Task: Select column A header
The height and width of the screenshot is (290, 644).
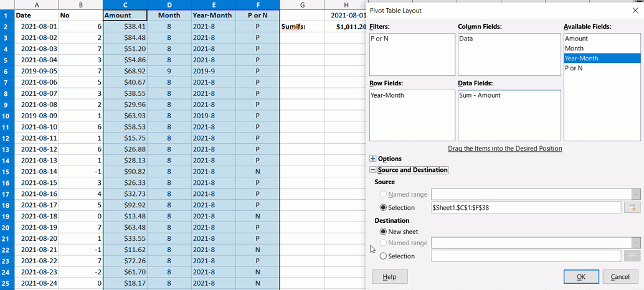Action: 37,5
